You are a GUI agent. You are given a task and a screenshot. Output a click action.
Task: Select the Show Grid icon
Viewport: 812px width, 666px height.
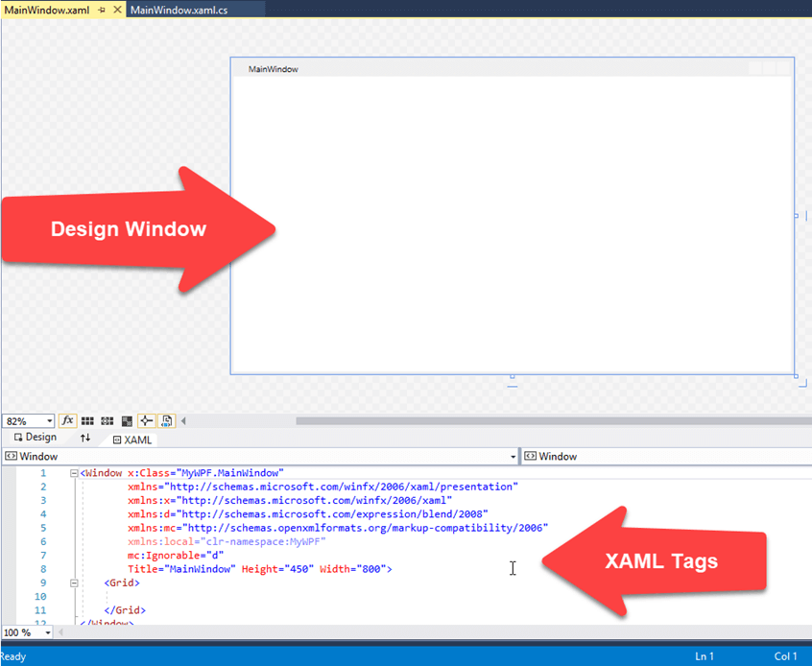pos(87,420)
